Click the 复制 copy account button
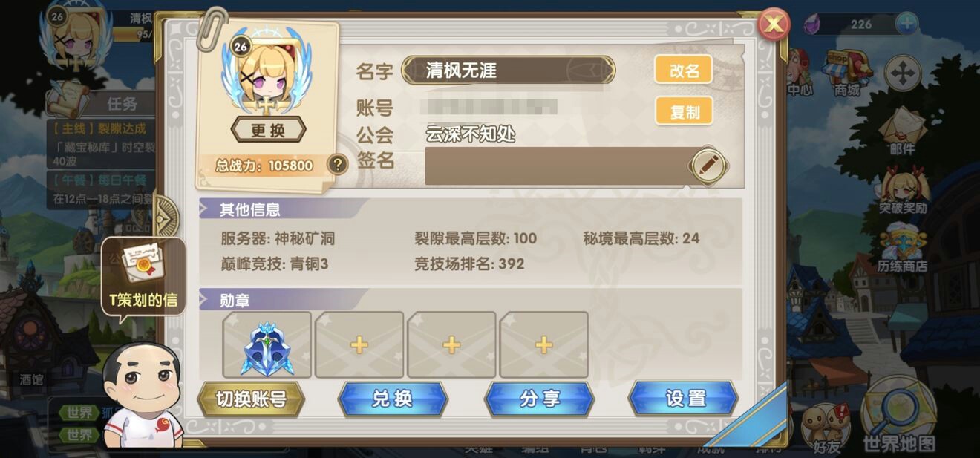Image resolution: width=980 pixels, height=458 pixels. (684, 111)
